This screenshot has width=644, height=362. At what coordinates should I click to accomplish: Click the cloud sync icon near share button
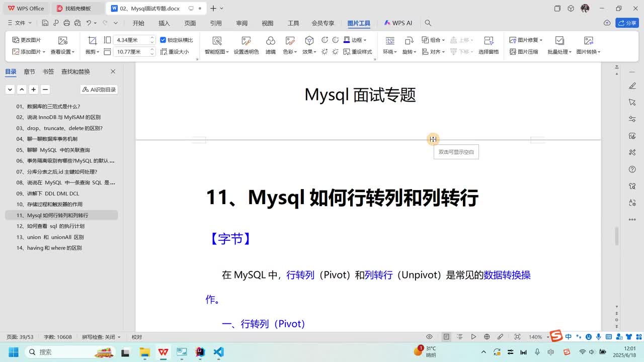coord(607,23)
